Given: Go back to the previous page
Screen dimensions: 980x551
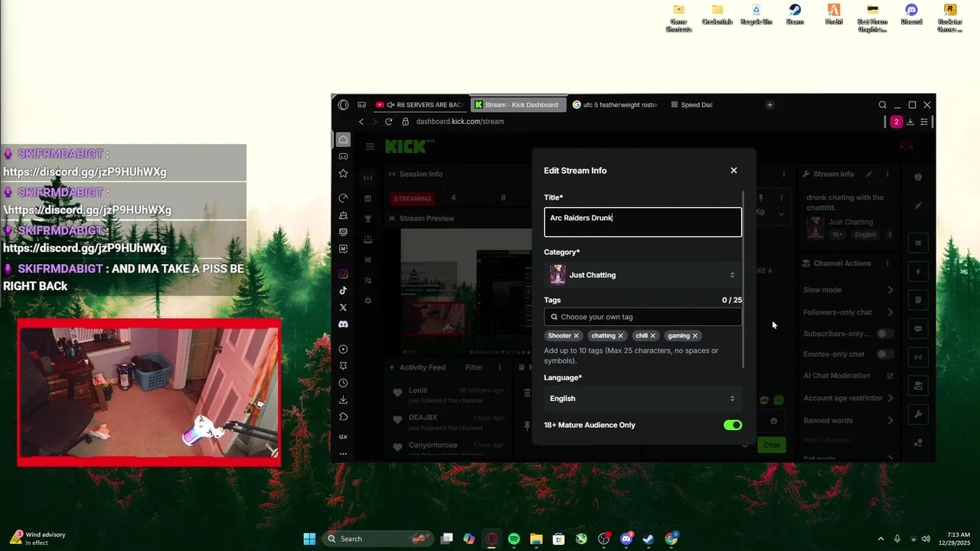Looking at the screenshot, I should point(361,122).
